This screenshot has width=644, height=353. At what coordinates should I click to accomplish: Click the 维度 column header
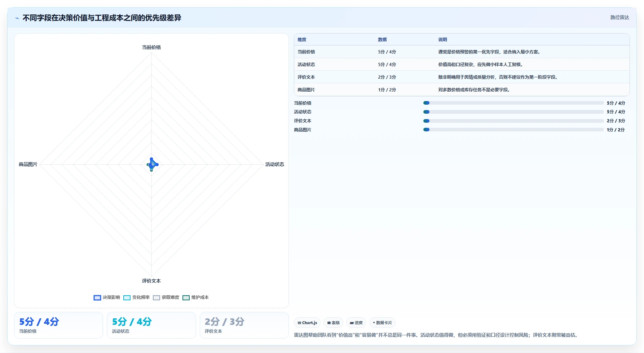pos(302,40)
